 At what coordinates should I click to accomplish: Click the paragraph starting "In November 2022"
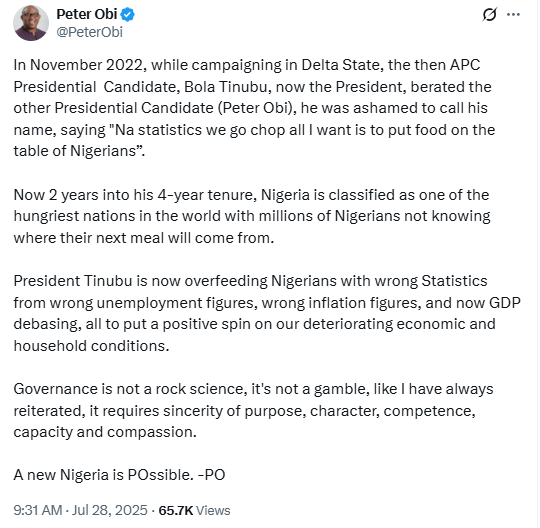(x=254, y=108)
